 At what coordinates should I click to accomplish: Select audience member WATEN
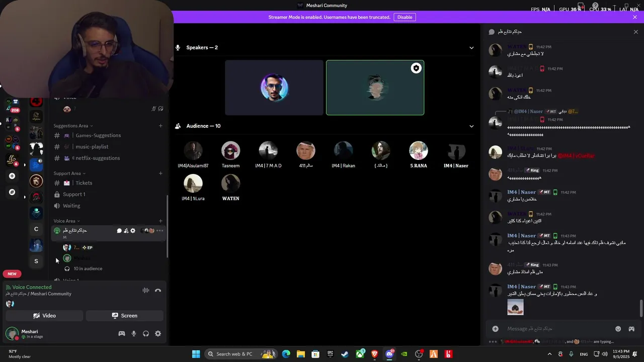(230, 188)
